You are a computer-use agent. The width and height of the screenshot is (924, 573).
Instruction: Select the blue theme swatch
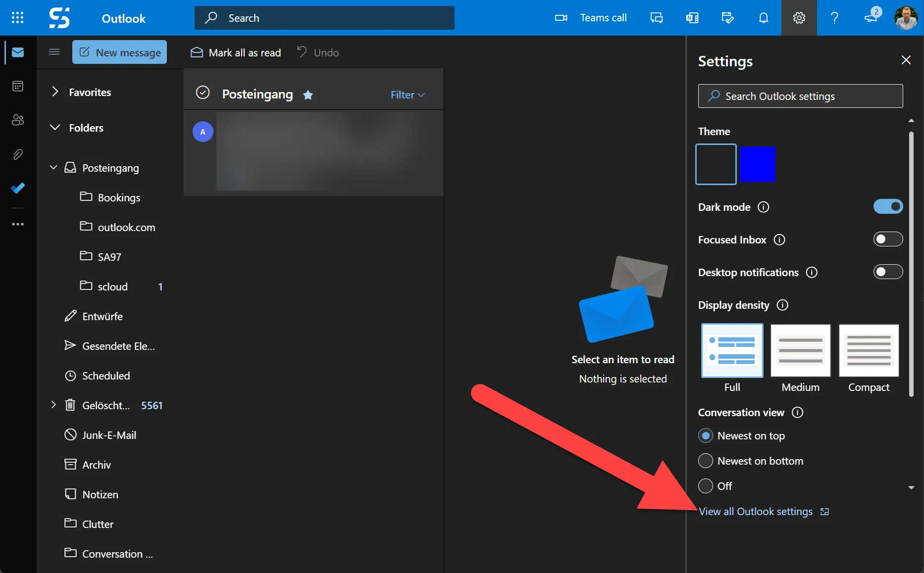point(758,164)
